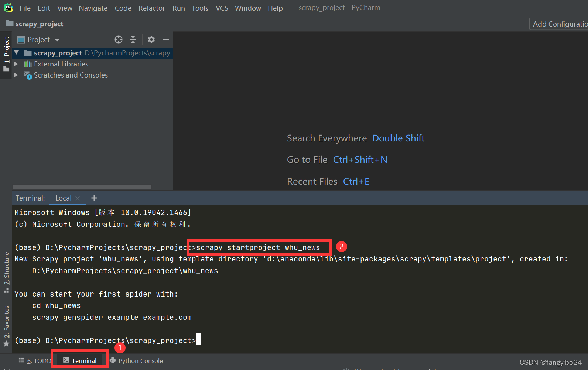Open the Tools menu

pyautogui.click(x=200, y=8)
